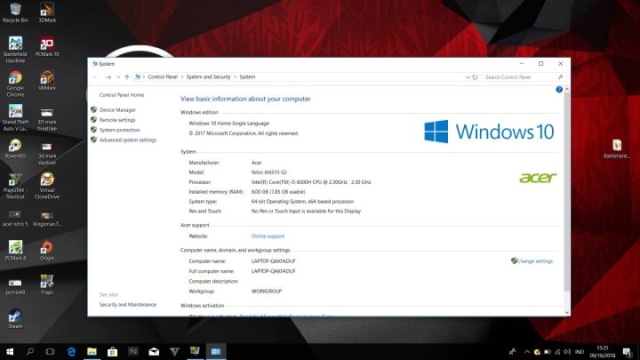Open Device Manager from the left pane
The image size is (640, 360).
point(118,110)
